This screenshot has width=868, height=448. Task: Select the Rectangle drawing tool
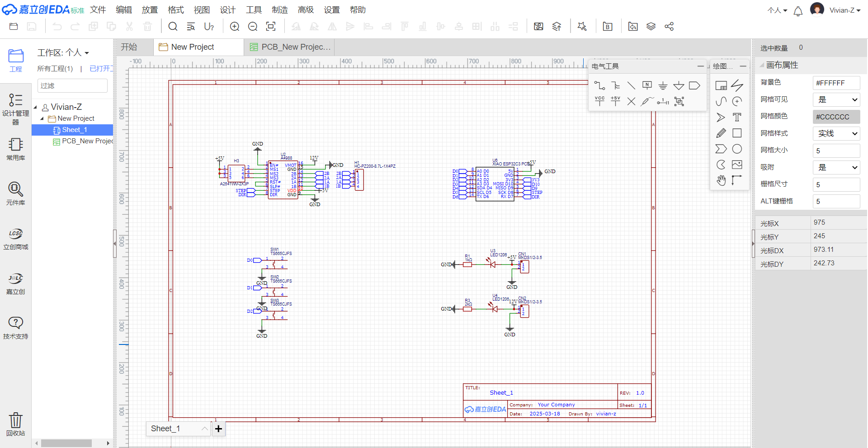[737, 133]
